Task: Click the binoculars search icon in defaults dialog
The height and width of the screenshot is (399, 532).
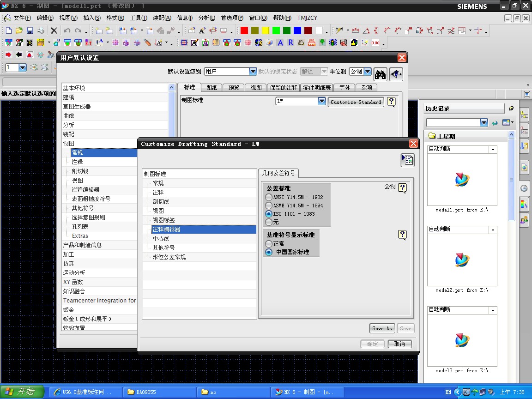Action: 381,74
